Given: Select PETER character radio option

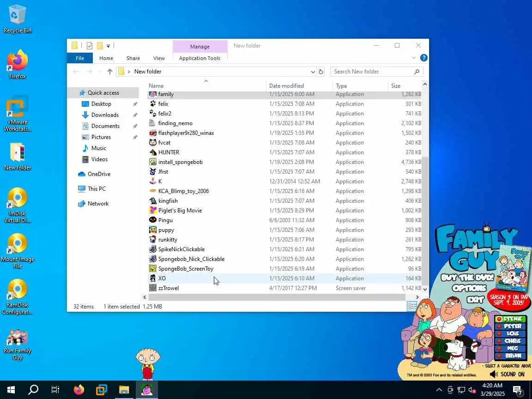Looking at the screenshot, I should pyautogui.click(x=510, y=326).
